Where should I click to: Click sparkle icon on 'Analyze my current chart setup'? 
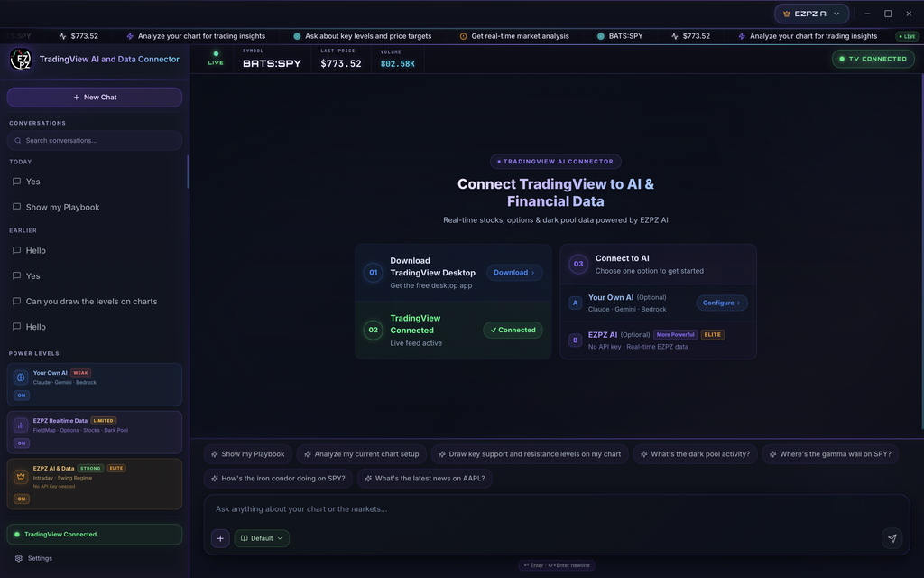tap(308, 455)
